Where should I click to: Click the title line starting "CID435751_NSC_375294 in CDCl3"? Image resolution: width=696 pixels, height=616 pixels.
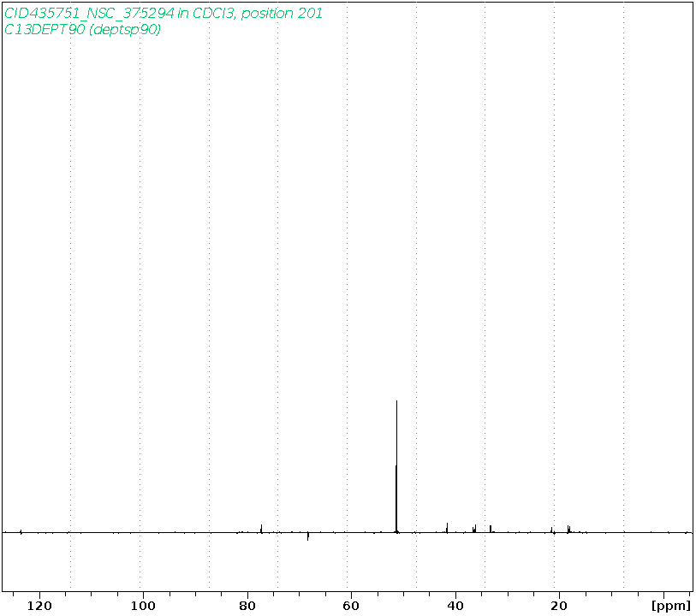coord(164,14)
